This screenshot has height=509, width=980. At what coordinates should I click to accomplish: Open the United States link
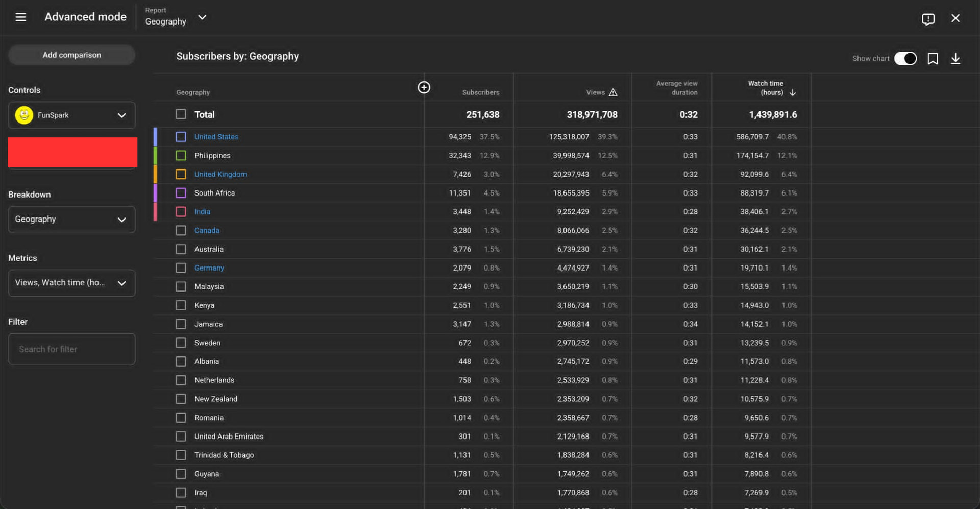coord(216,137)
